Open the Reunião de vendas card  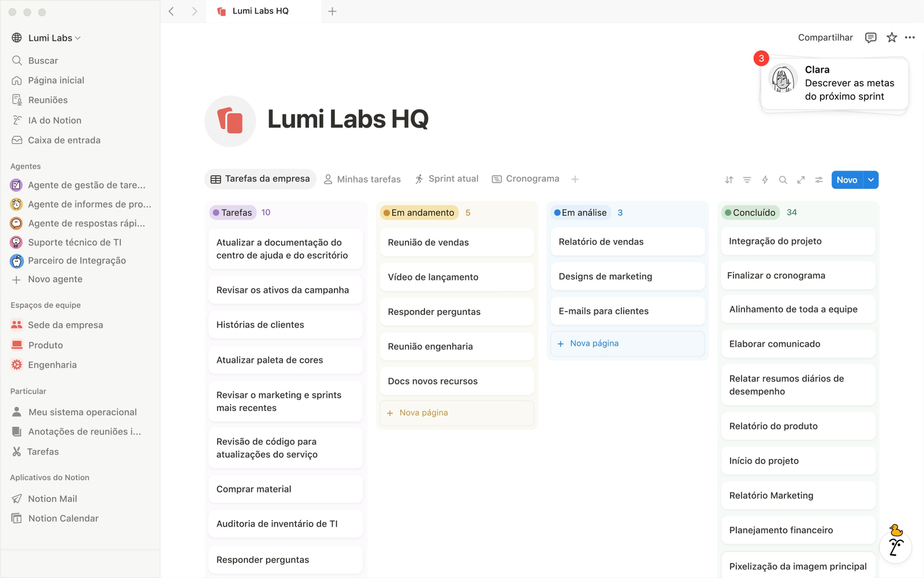(x=457, y=242)
